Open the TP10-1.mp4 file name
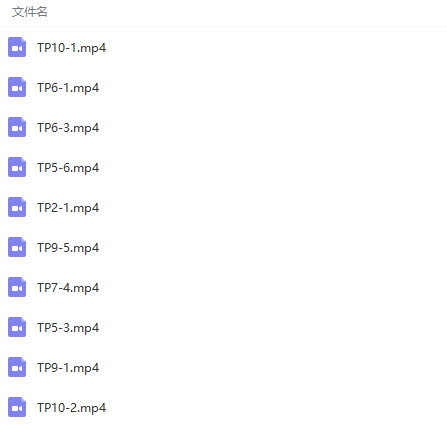Screen dimensions: 447x428 tap(71, 48)
